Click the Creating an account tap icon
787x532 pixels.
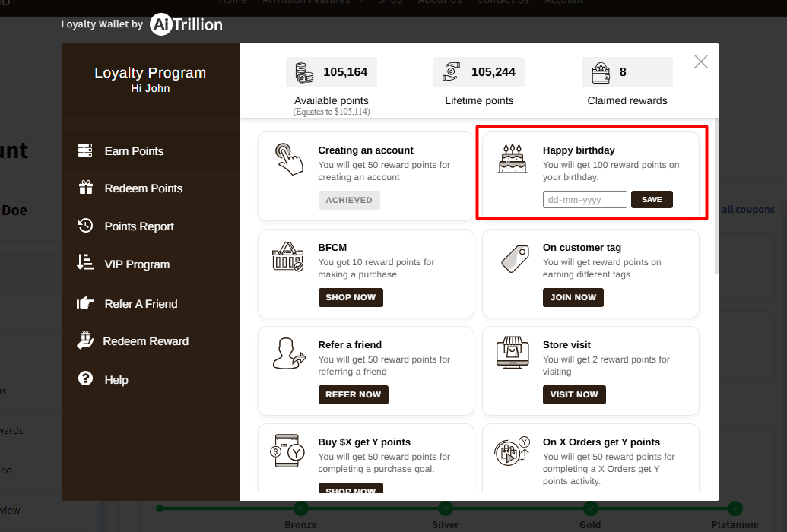pos(288,159)
